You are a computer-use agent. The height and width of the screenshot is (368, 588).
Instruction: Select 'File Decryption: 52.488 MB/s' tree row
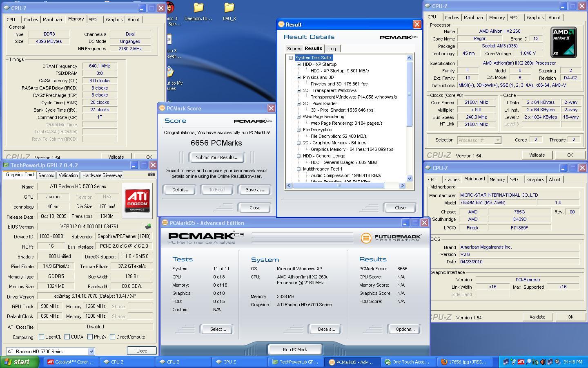[x=339, y=136]
